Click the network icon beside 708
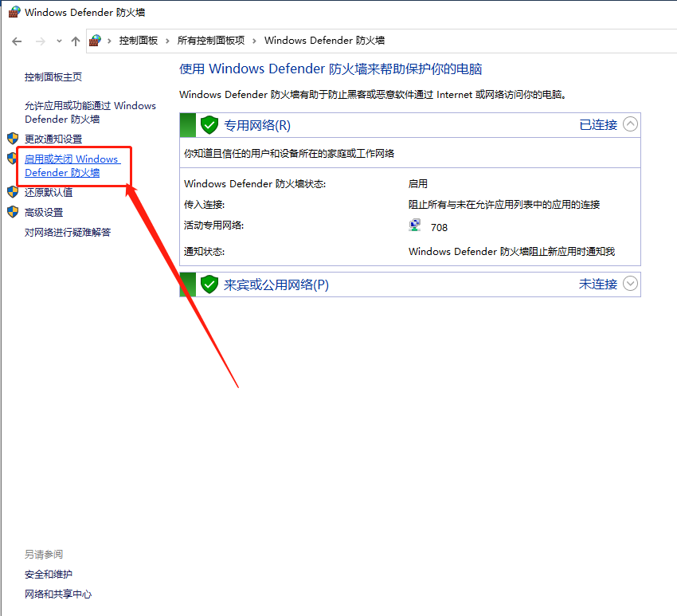 point(414,226)
